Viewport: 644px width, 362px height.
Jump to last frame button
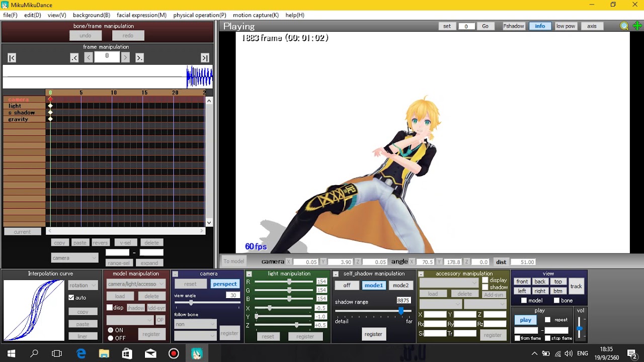(205, 58)
